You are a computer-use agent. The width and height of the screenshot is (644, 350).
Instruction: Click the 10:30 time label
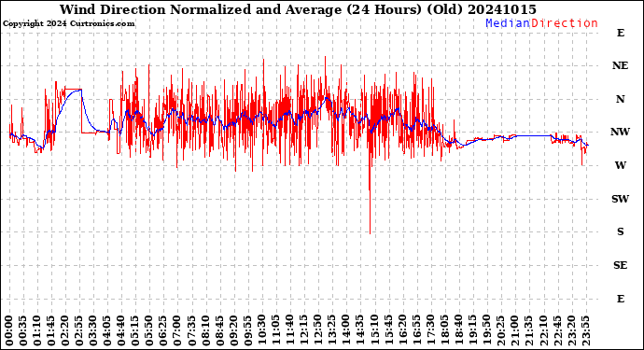pyautogui.click(x=261, y=330)
